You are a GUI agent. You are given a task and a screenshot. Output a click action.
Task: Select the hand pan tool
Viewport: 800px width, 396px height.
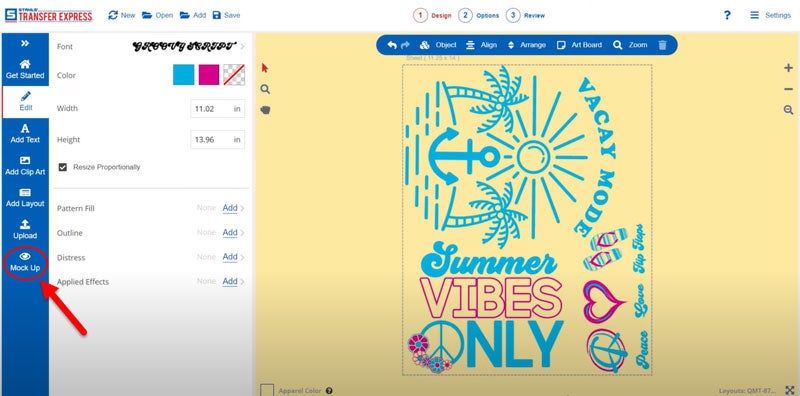[x=265, y=109]
